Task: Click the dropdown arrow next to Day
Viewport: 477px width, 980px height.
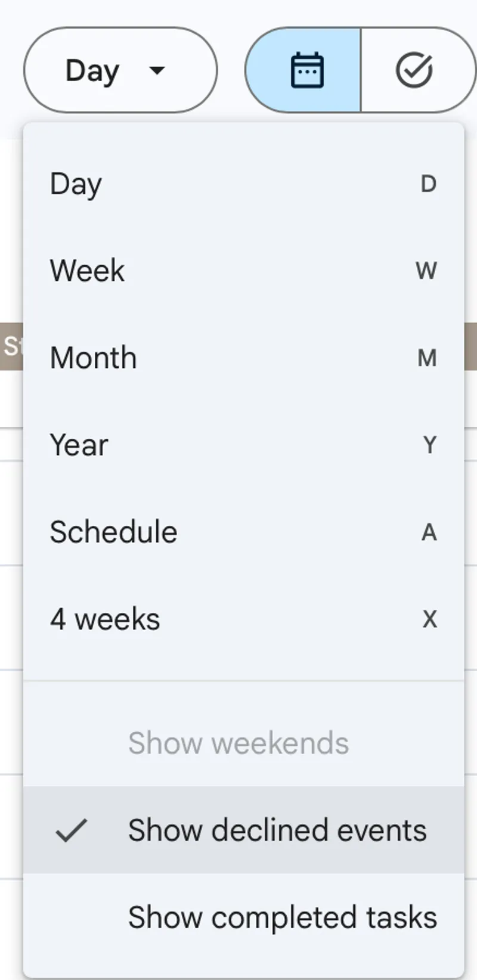Action: point(157,70)
